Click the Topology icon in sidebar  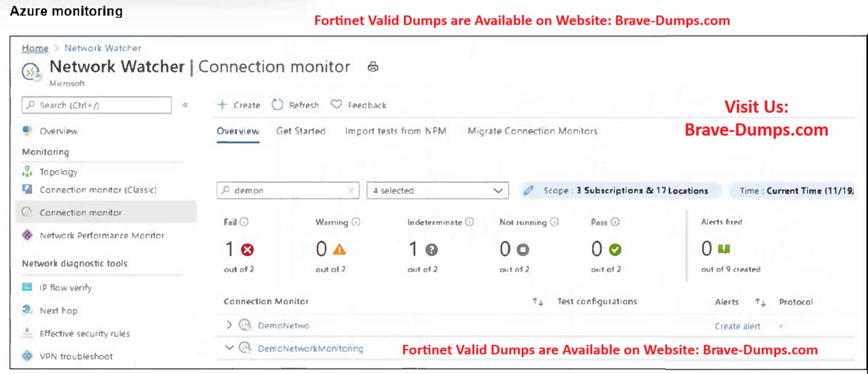(27, 172)
